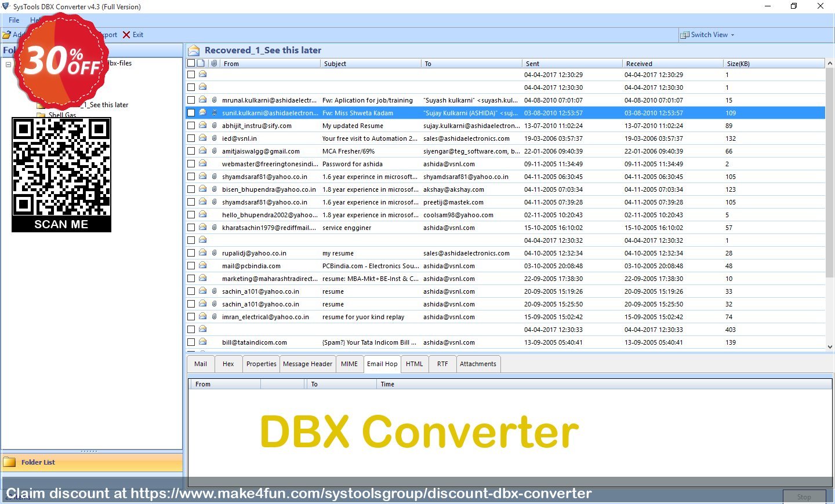Sort emails by Size(KB) column
Screen dimensions: 835x504
(774, 64)
